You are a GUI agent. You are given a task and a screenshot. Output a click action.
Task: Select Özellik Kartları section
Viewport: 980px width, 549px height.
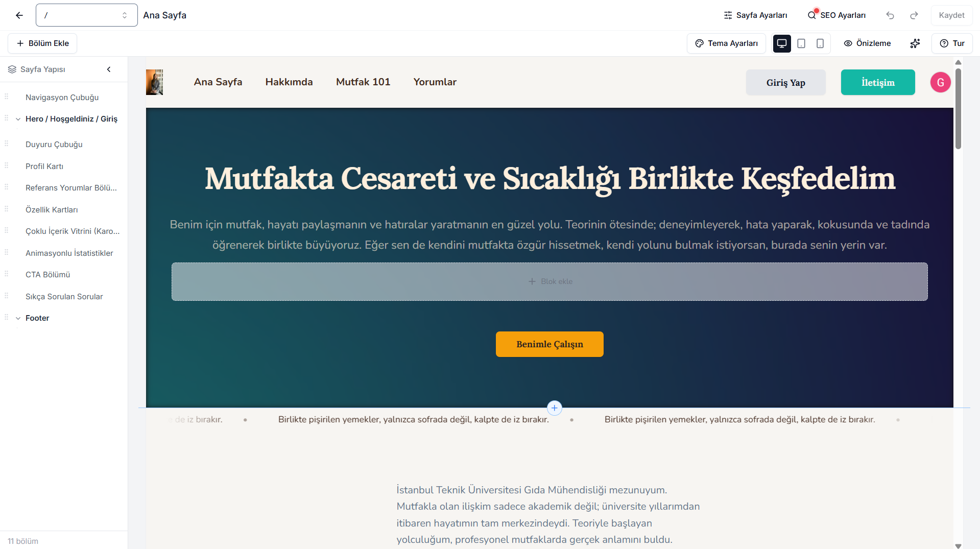tap(52, 210)
